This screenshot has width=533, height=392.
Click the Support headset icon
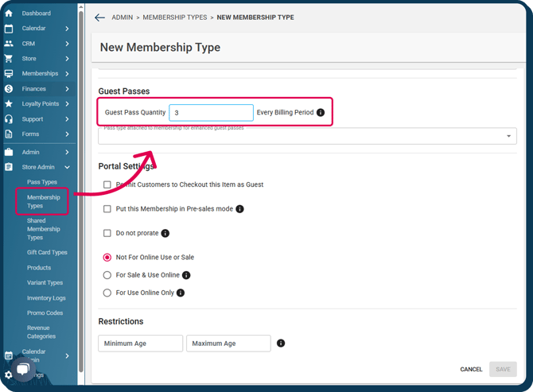pyautogui.click(x=9, y=119)
